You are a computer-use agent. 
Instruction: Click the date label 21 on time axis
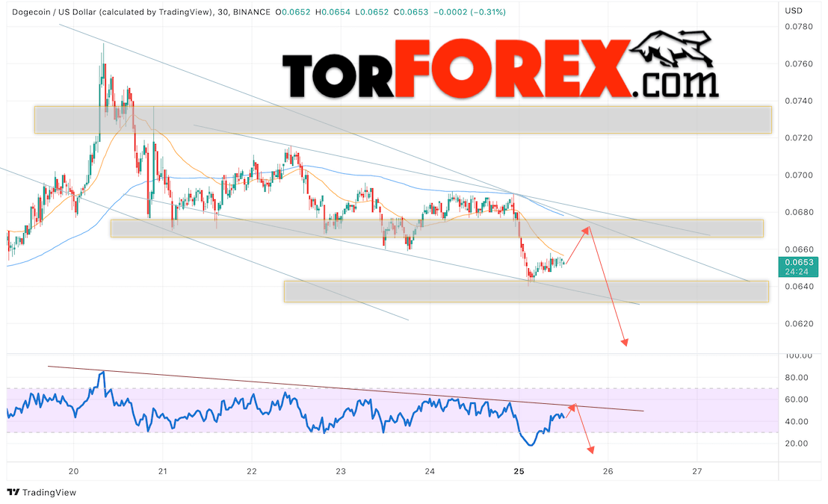(163, 470)
